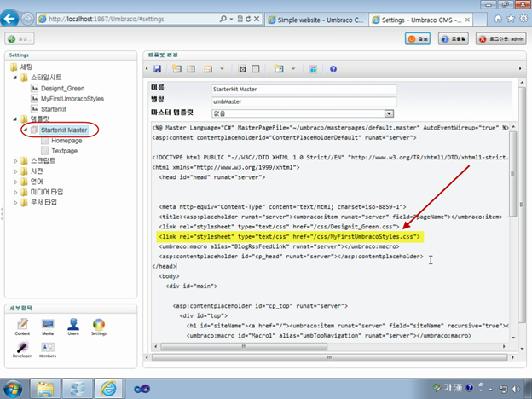Open the dropdown arrow beside insert macro icon
The image size is (532, 399).
[x=222, y=69]
